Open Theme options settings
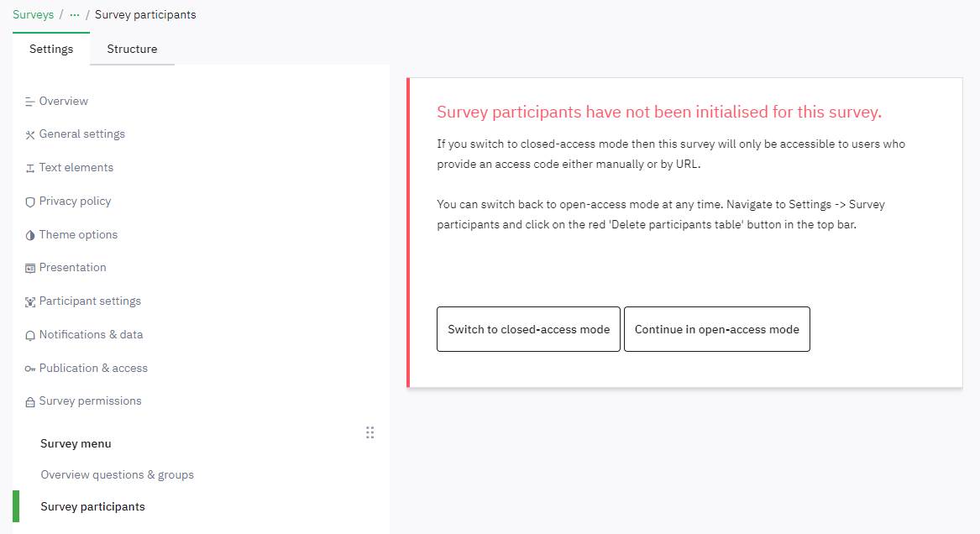This screenshot has width=980, height=534. tap(78, 234)
